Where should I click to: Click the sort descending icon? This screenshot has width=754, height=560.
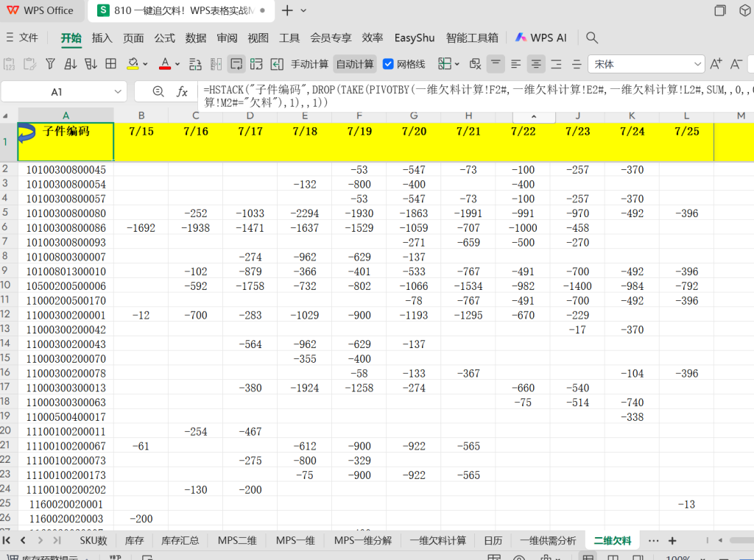coord(91,64)
